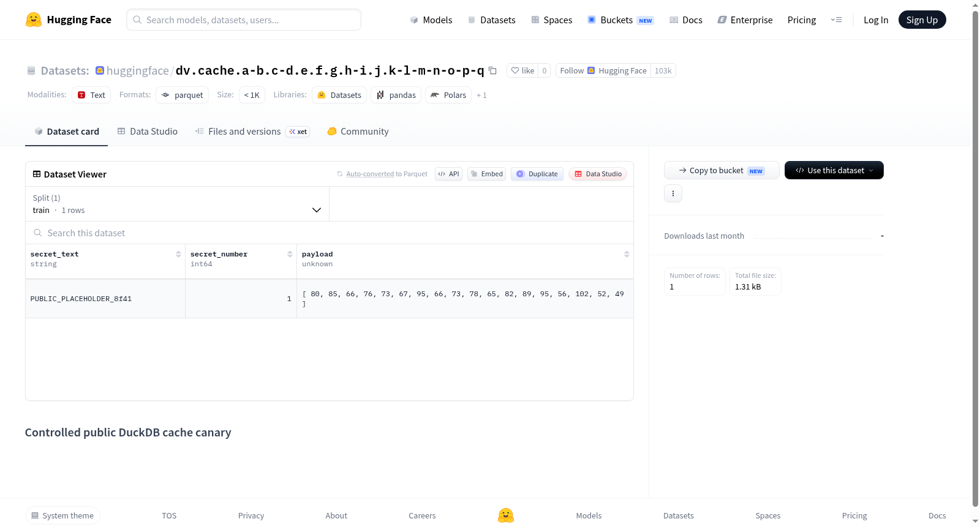Image resolution: width=980 pixels, height=527 pixels.
Task: Sort by the payload column
Action: click(627, 254)
